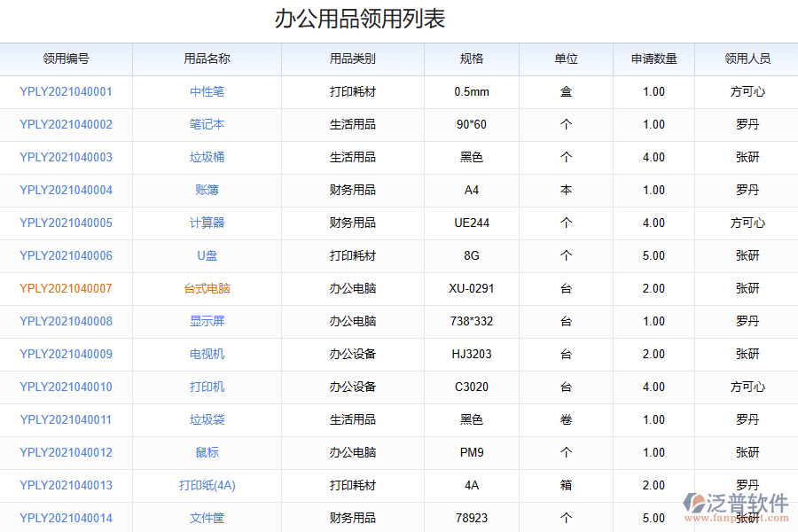This screenshot has height=532, width=798.
Task: Select requisition number YPLY2021040003
Action: (66, 158)
